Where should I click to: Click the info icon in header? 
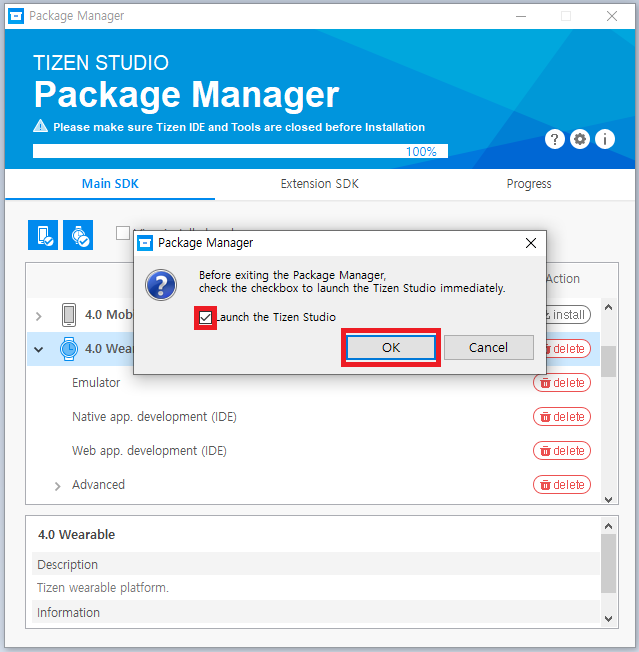coord(605,139)
